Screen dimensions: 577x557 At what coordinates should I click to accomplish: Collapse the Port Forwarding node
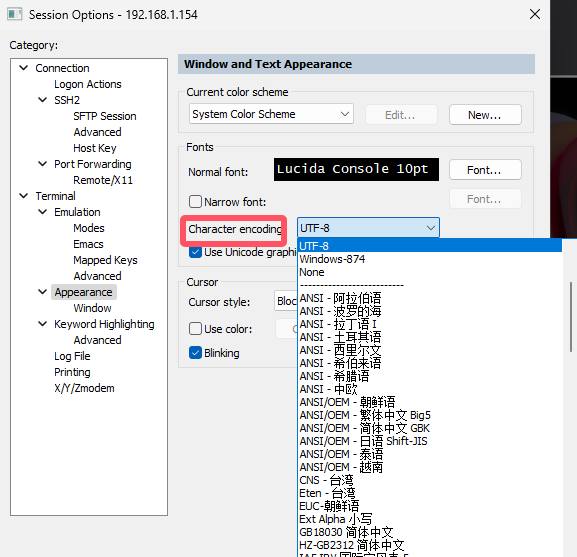click(x=43, y=164)
